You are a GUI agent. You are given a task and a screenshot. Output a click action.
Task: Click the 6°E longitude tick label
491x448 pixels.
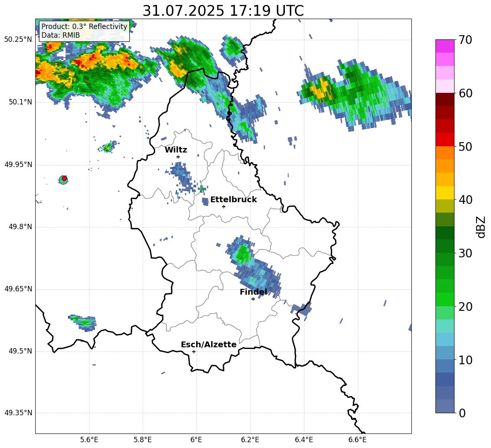click(x=196, y=440)
